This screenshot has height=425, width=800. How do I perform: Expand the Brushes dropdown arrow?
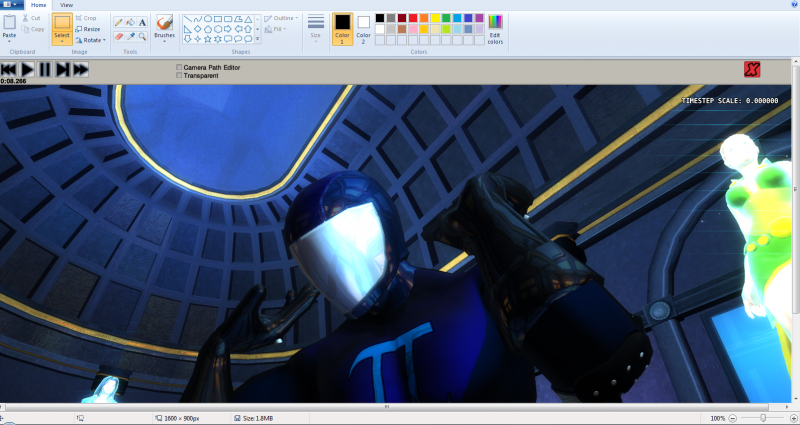click(x=164, y=41)
